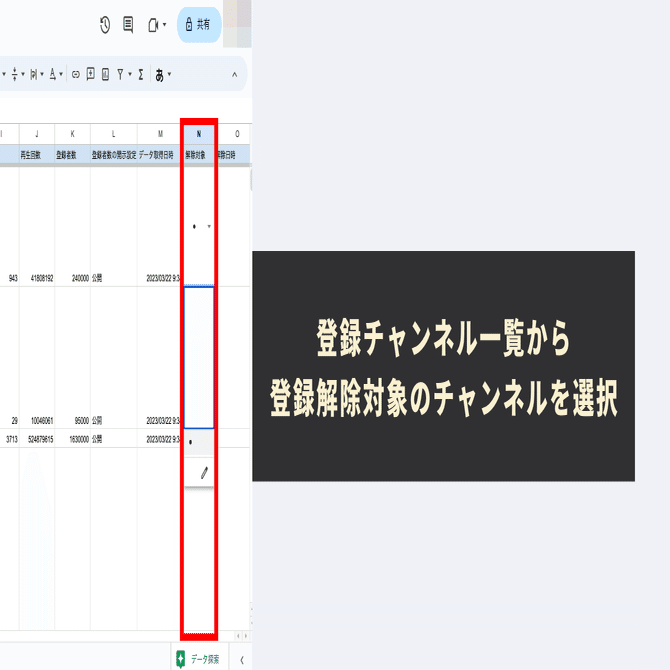The height and width of the screenshot is (670, 670).
Task: Click cell with value 1630000
Action: pos(72,439)
